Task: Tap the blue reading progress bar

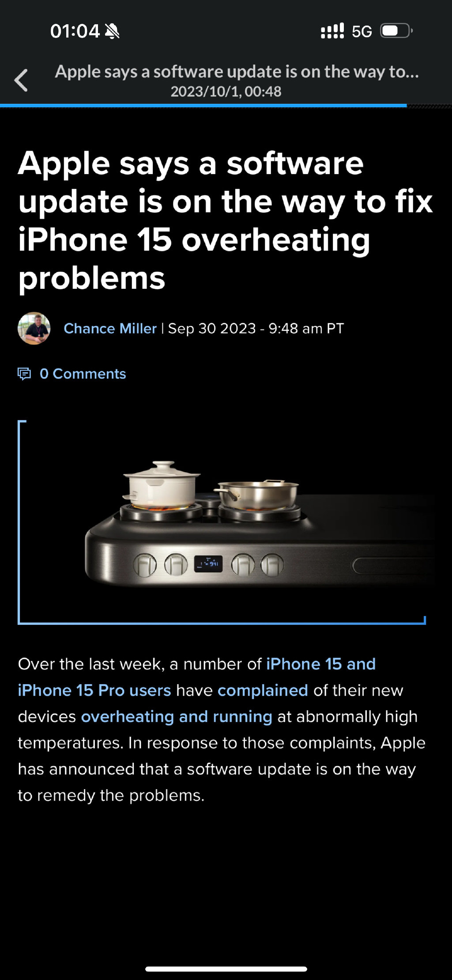Action: tap(203, 106)
